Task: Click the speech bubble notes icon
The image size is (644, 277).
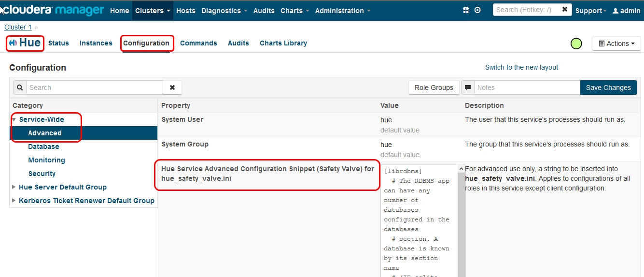Action: click(467, 87)
